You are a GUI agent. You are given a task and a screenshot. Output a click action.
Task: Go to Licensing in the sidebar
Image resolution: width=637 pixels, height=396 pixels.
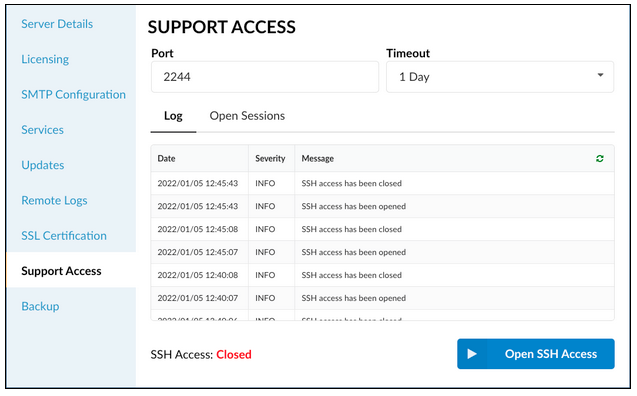click(x=45, y=59)
